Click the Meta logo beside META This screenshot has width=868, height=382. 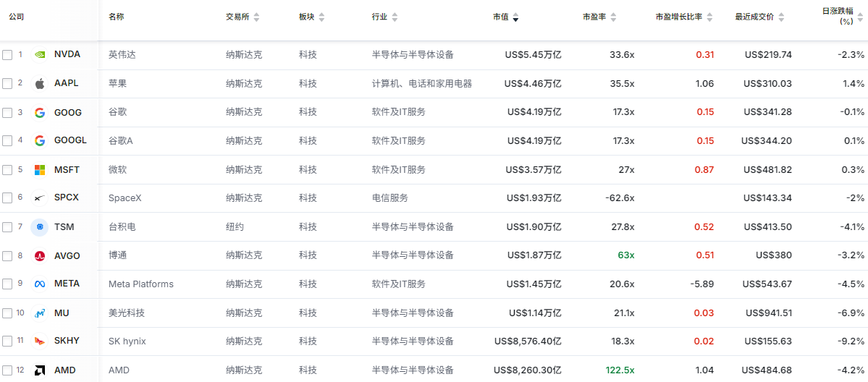[x=40, y=284]
